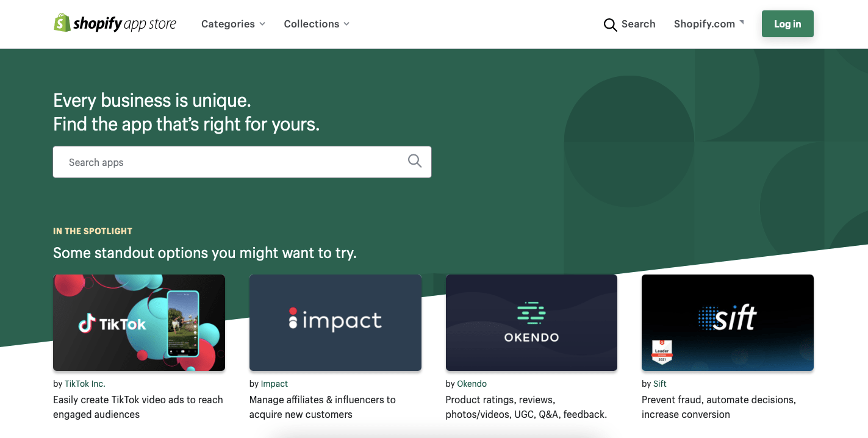The image size is (868, 438).
Task: Open the Okendo app thumbnail
Action: coord(531,323)
